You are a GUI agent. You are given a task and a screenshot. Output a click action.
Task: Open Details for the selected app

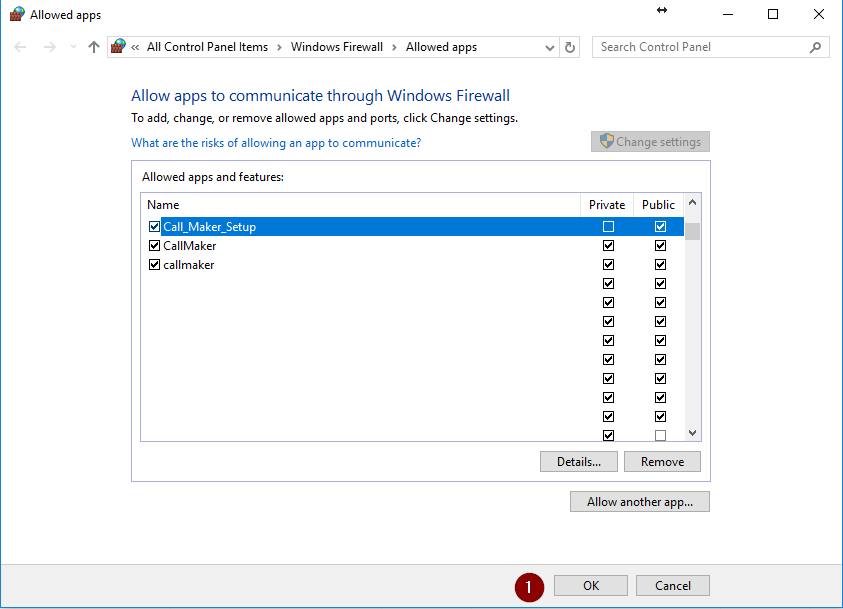(x=578, y=462)
